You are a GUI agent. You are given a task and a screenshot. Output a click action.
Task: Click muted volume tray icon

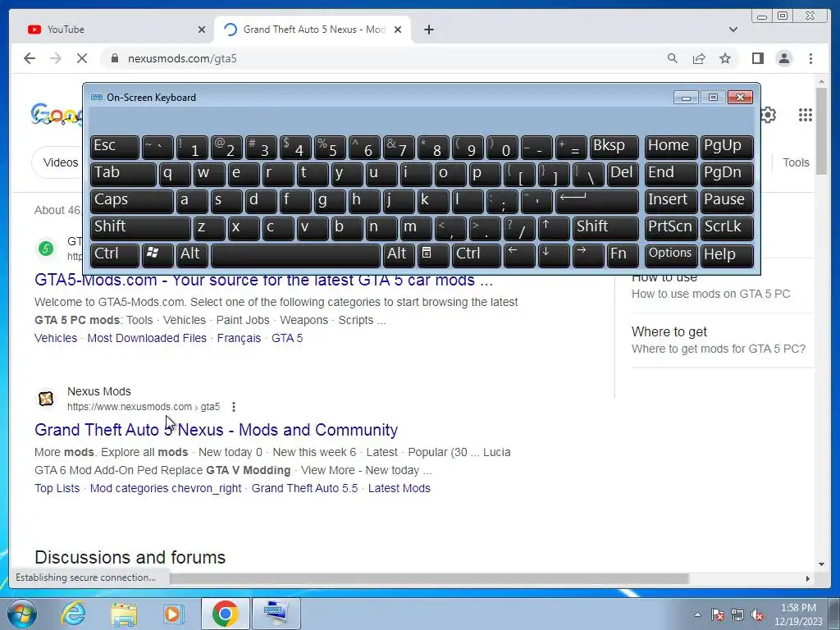point(757,614)
